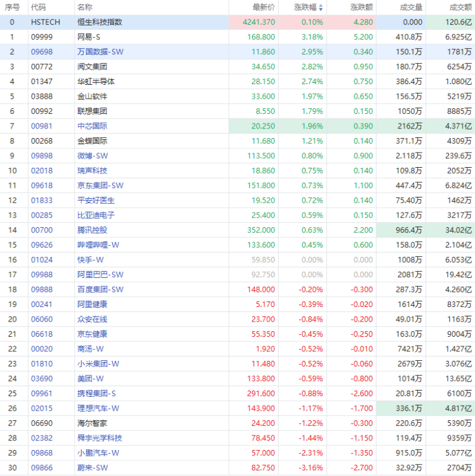Image resolution: width=475 pixels, height=476 pixels.
Task: Sort by 成交额 column header
Action: [460, 8]
